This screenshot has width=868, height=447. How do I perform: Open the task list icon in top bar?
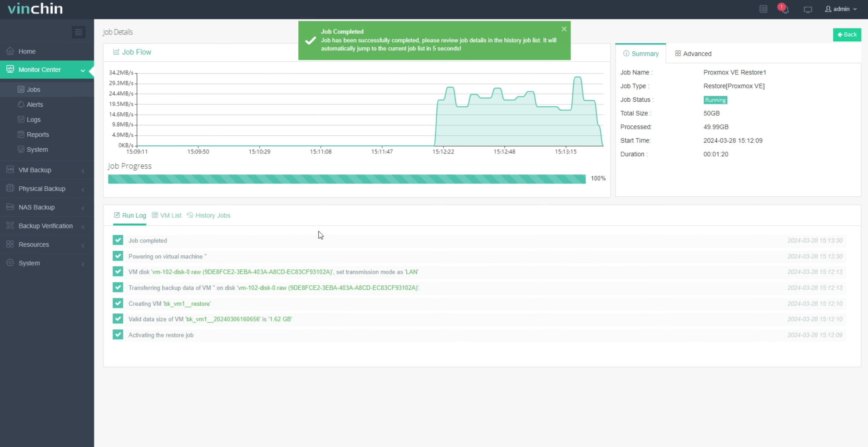pyautogui.click(x=763, y=9)
